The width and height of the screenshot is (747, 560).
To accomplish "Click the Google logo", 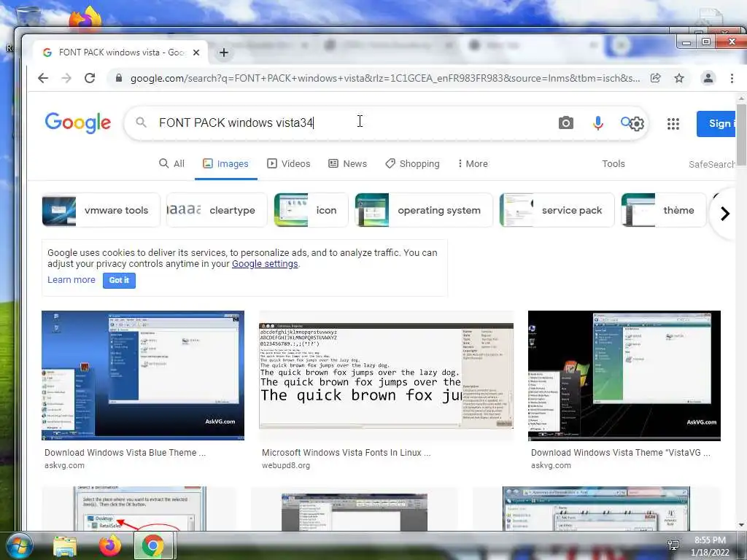I will click(x=77, y=122).
